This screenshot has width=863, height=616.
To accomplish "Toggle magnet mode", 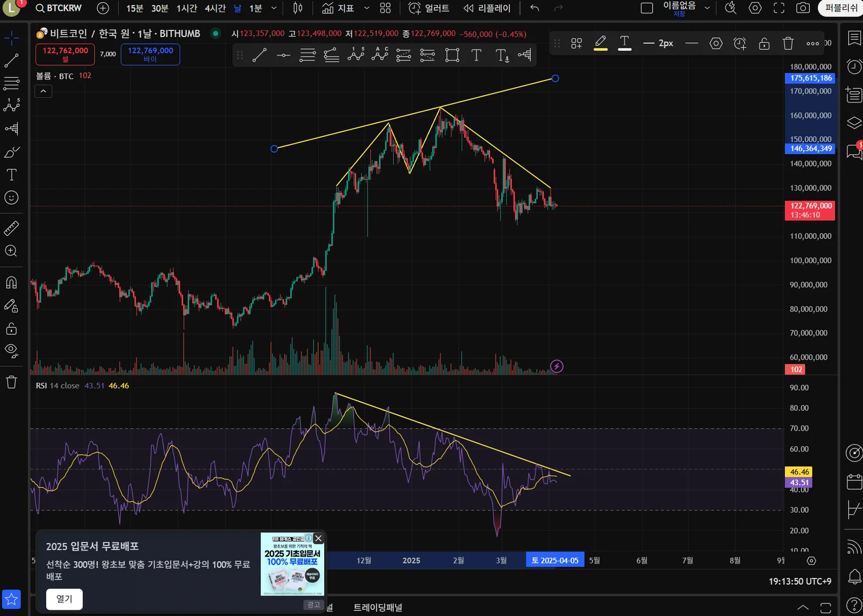I will pos(11,282).
